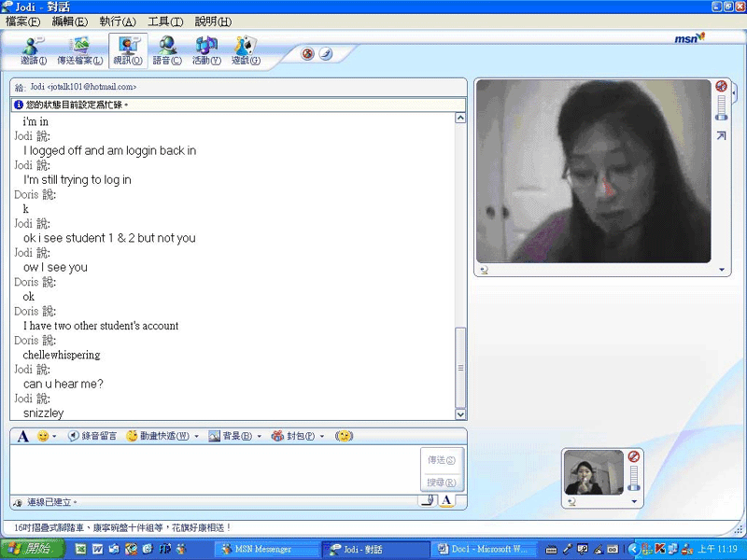Click message text 'chellewhispering'

pyautogui.click(x=62, y=355)
